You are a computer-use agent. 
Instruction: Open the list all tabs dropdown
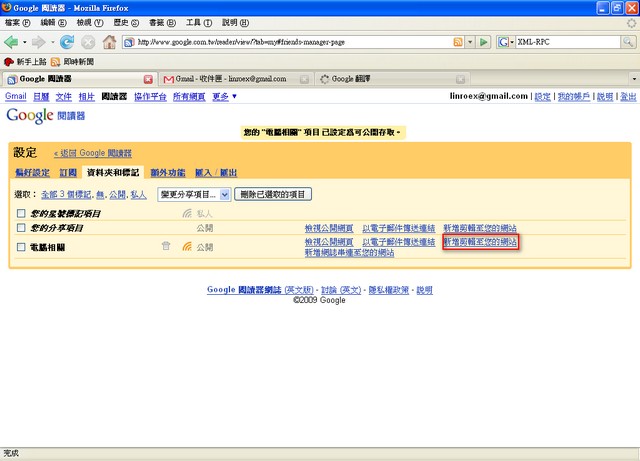point(634,79)
